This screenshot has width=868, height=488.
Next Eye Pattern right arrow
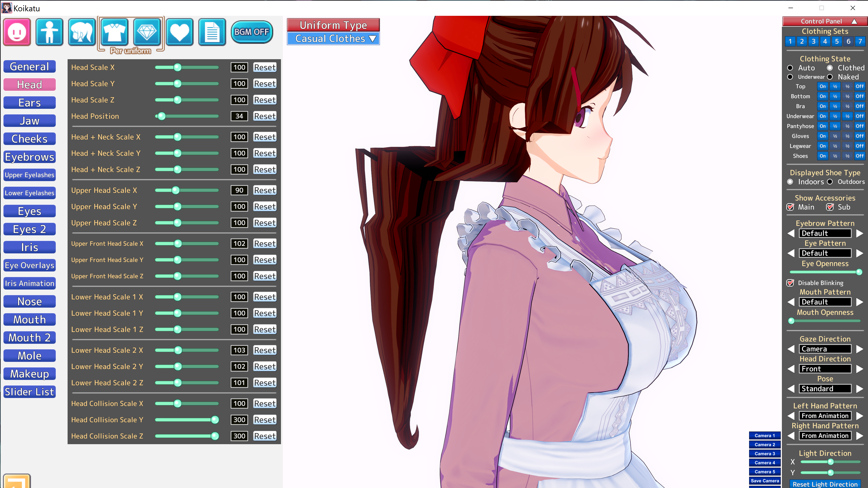860,253
